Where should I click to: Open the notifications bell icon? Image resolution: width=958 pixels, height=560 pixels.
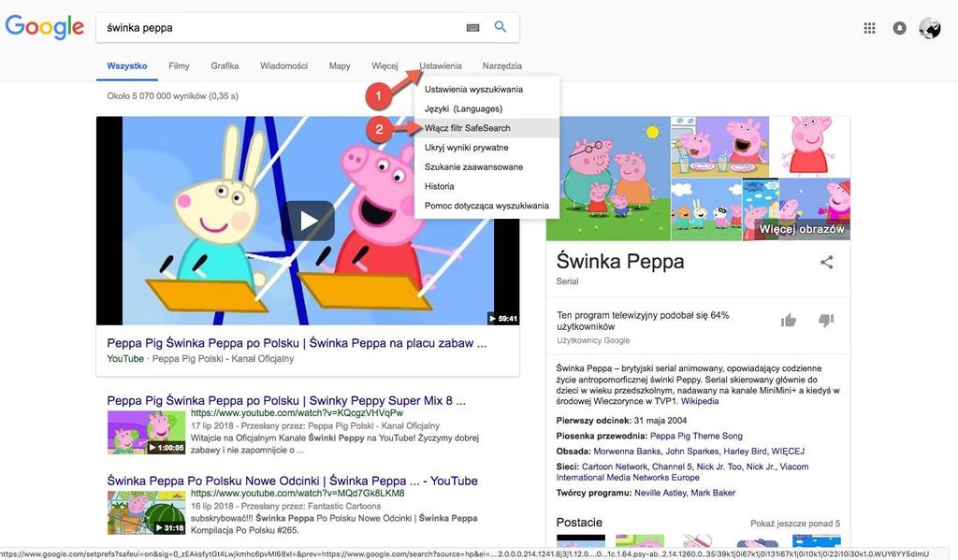pyautogui.click(x=899, y=27)
